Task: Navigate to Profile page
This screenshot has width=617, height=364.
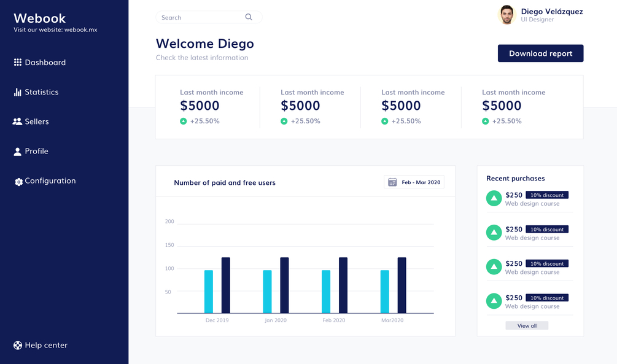Action: point(31,151)
